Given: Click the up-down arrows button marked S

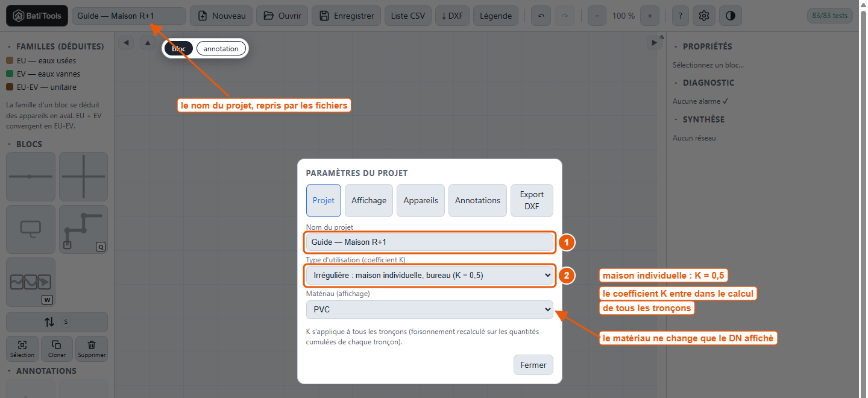Looking at the screenshot, I should [57, 322].
